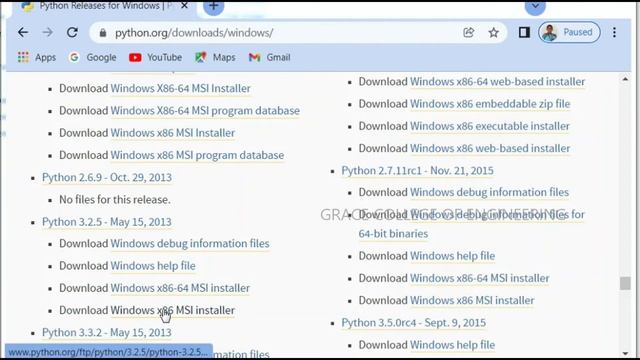Download Windows X86-64 MSI Installer link

[180, 89]
